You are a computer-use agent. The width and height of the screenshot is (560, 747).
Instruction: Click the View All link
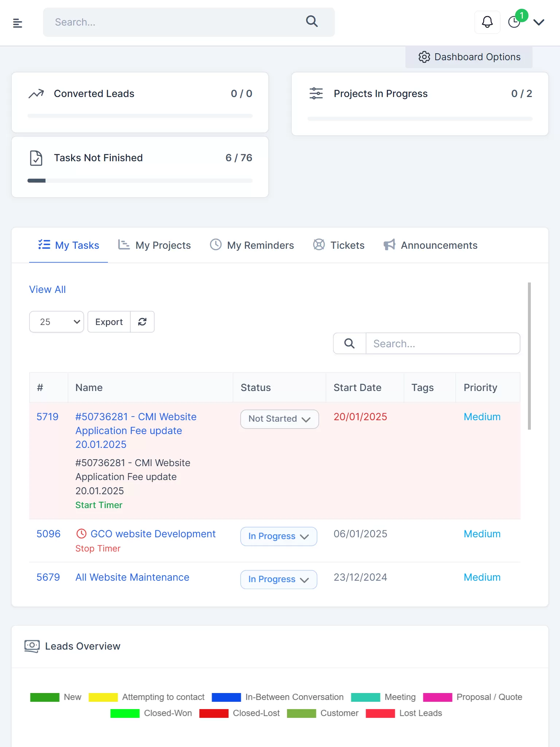(x=47, y=289)
